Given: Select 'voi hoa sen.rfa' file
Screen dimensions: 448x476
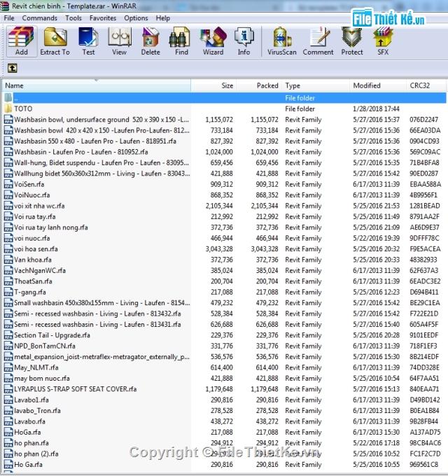Looking at the screenshot, I should [x=36, y=249].
